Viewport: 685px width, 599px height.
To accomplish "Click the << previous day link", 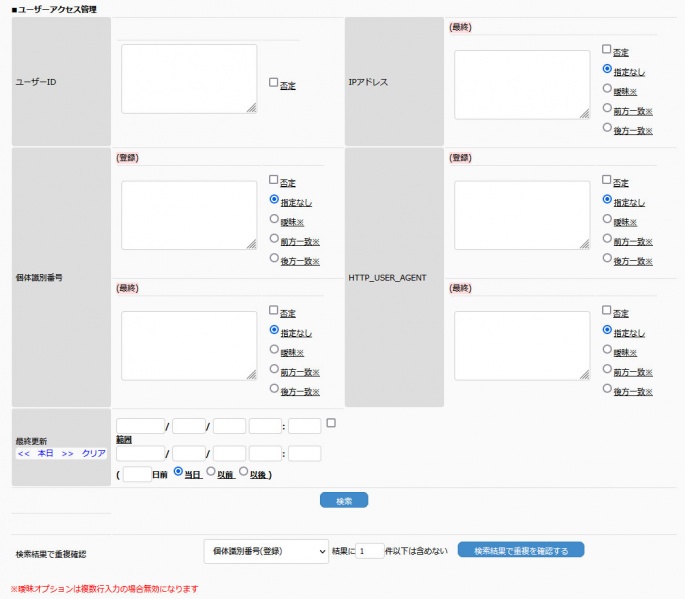I will coord(23,453).
